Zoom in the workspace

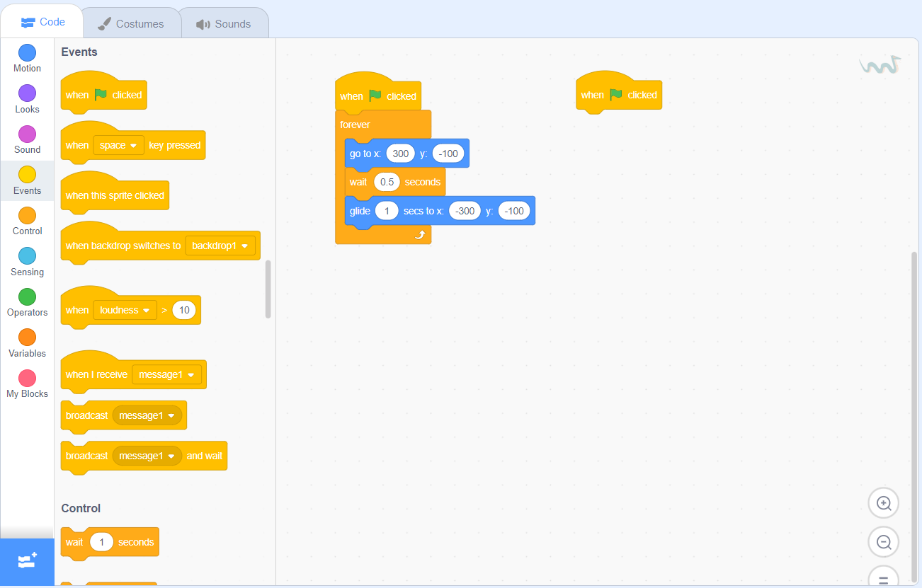883,503
